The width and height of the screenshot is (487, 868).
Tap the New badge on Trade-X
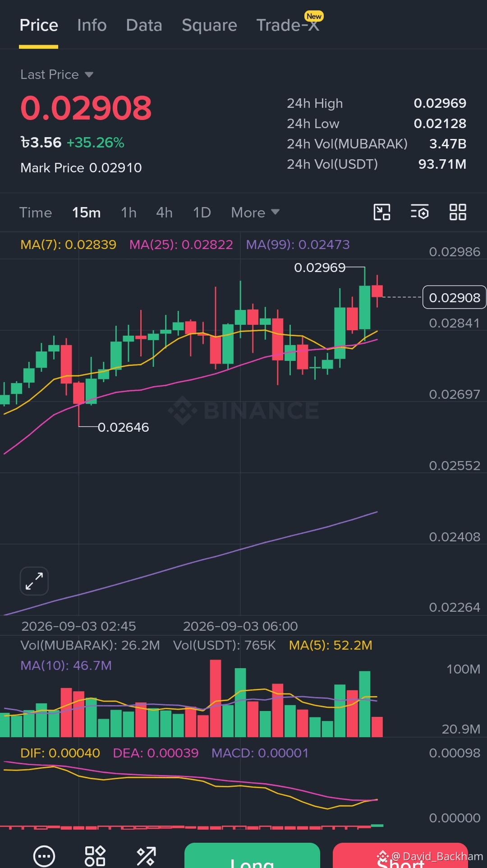(x=314, y=16)
